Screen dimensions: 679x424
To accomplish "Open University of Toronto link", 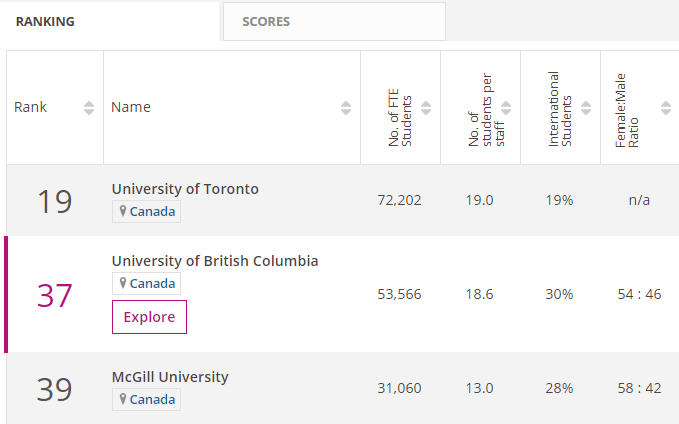I will click(185, 189).
